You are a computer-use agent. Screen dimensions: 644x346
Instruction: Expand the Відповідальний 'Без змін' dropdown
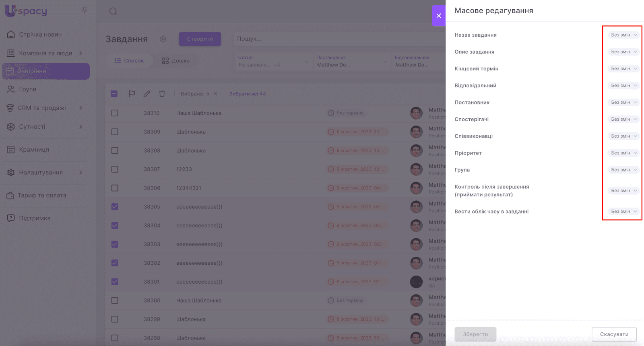point(623,86)
